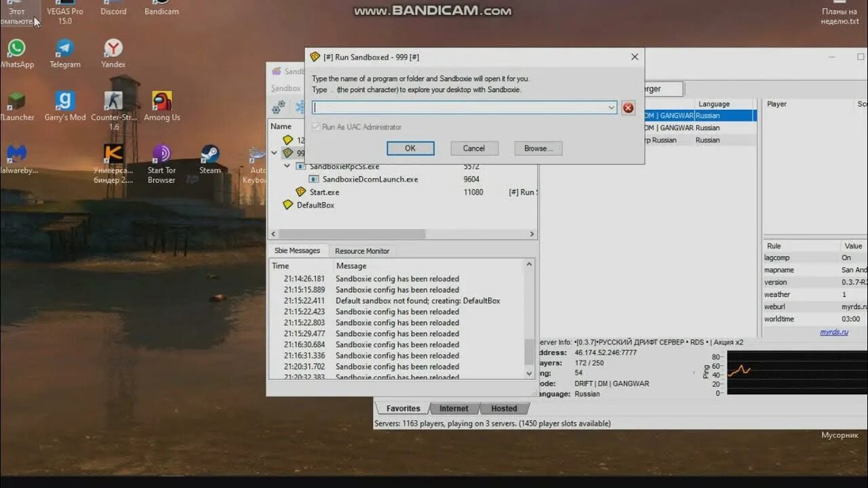Screen dimensions: 868x488
Task: Open the Bandicam desktop shortcut
Action: (161, 8)
